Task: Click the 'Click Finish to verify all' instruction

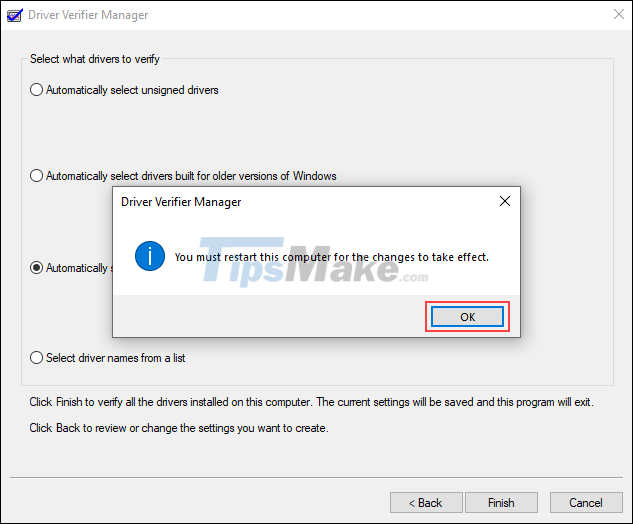Action: [311, 402]
